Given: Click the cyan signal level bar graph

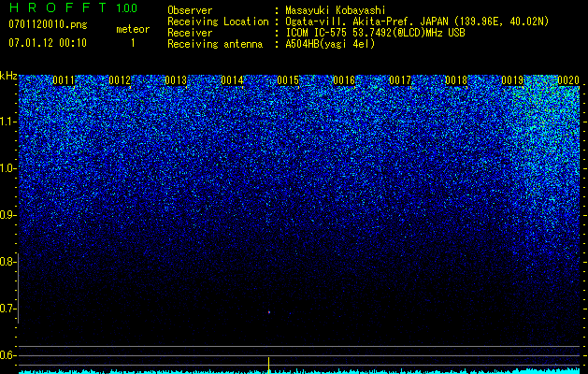Looking at the screenshot, I should pyautogui.click(x=299, y=371).
